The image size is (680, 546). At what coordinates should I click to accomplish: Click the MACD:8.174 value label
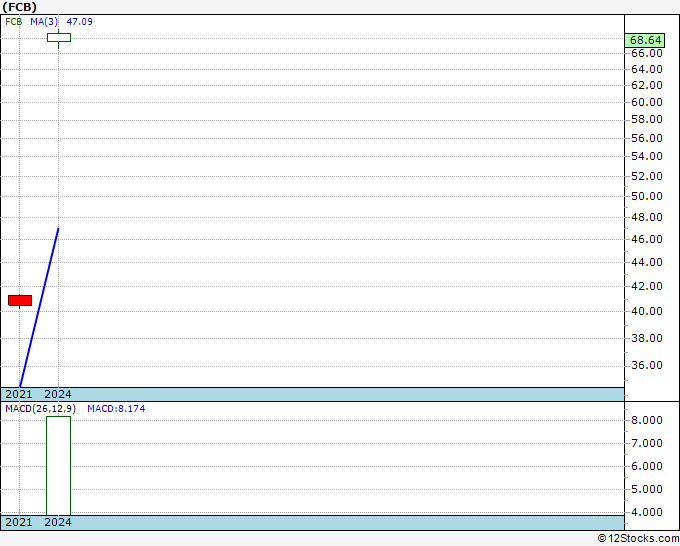(116, 409)
